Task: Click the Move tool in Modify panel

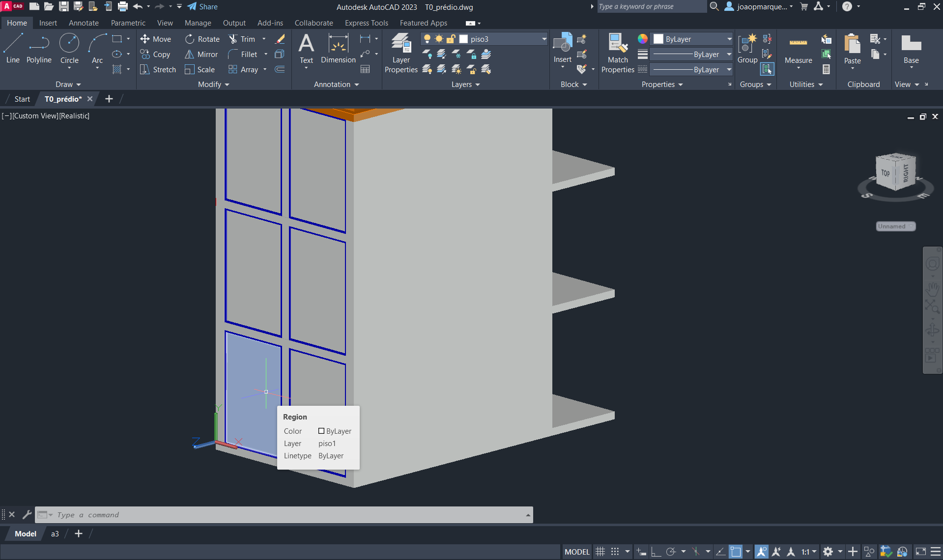Action: point(156,39)
